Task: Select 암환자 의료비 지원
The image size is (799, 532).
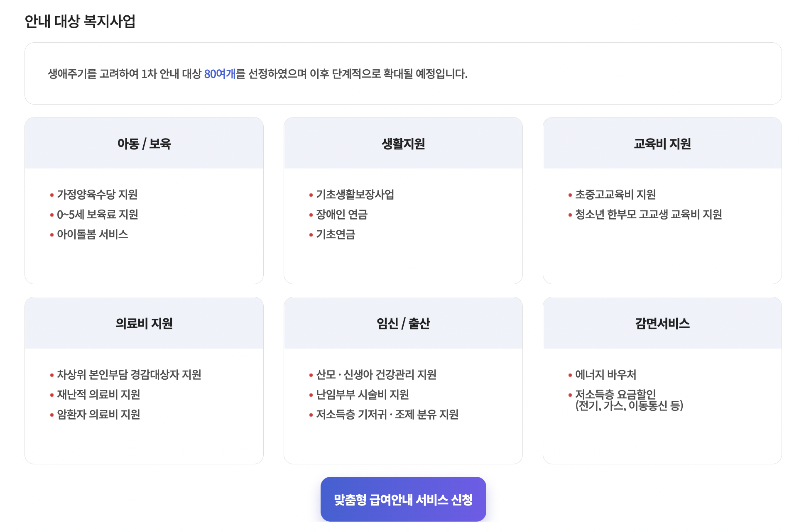Action: point(99,414)
